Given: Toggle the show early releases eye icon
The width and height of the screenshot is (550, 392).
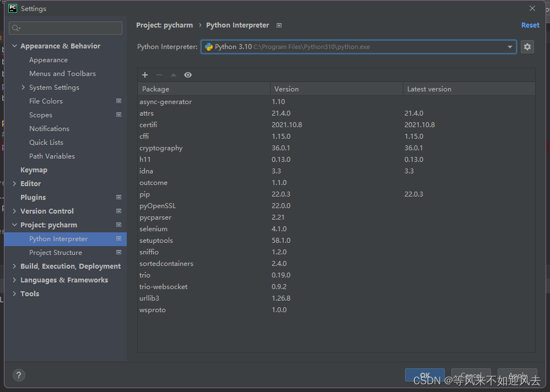Looking at the screenshot, I should click(x=188, y=75).
